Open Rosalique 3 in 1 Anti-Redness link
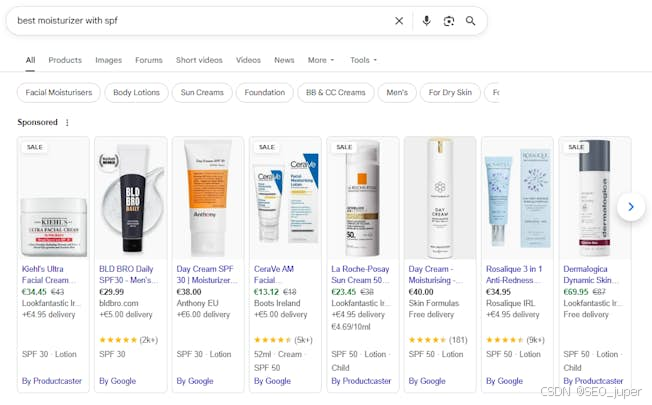This screenshot has width=652, height=405. (514, 274)
